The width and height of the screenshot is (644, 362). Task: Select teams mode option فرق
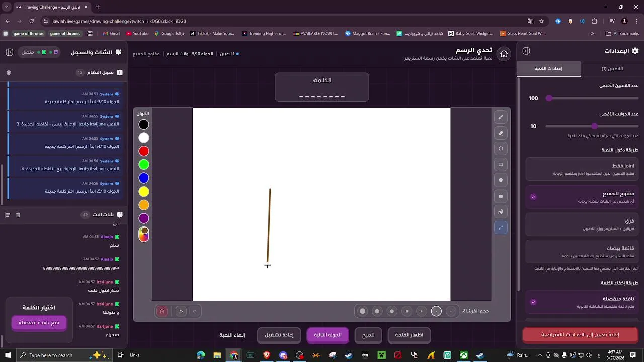click(582, 224)
